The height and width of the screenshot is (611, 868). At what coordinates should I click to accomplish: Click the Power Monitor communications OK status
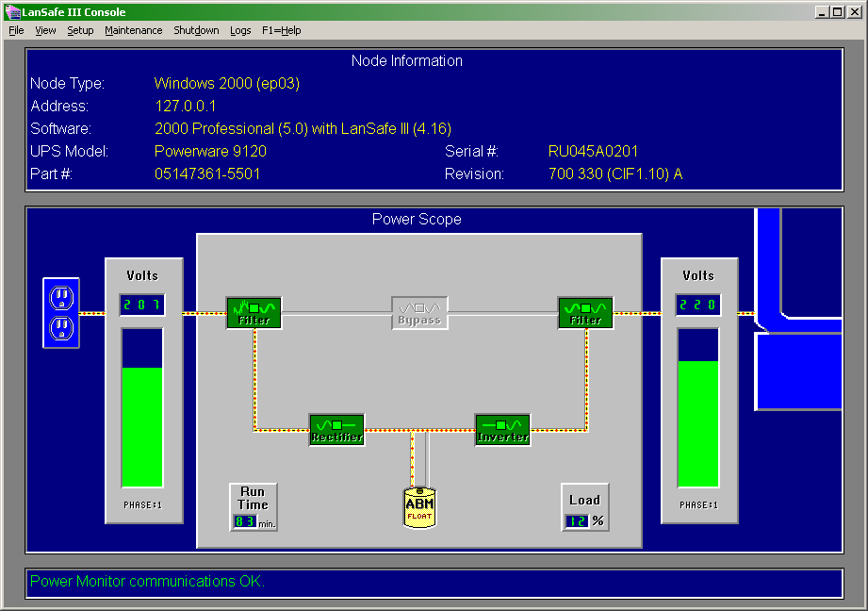pos(147,581)
